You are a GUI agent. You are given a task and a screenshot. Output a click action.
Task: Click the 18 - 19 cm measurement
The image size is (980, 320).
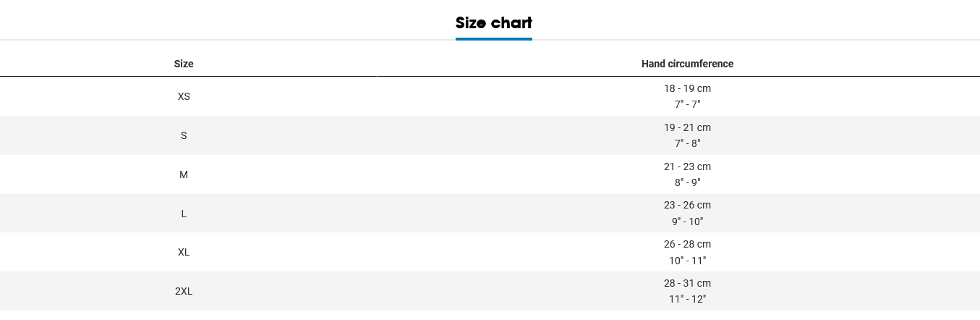(687, 88)
